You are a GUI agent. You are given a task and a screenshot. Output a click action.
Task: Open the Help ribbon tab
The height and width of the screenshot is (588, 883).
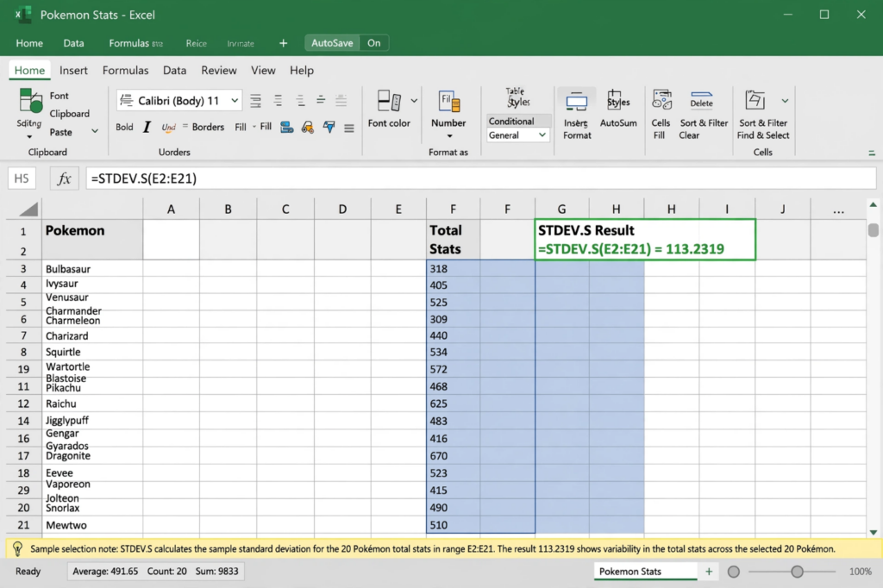[301, 71]
